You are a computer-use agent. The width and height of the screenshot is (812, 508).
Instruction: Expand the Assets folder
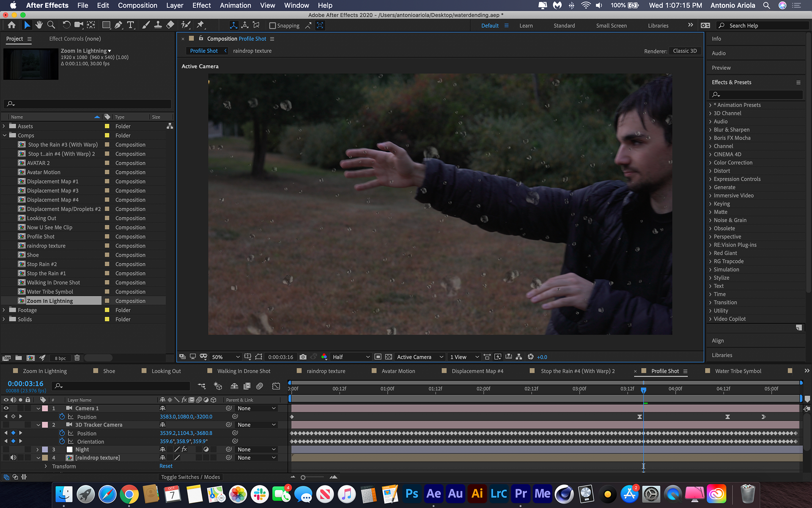pyautogui.click(x=4, y=126)
